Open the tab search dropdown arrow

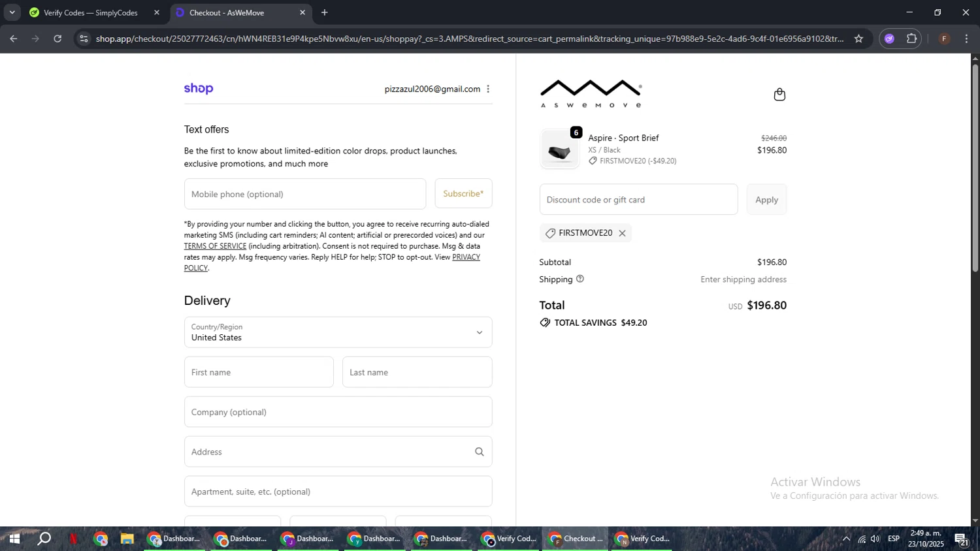(x=12, y=12)
